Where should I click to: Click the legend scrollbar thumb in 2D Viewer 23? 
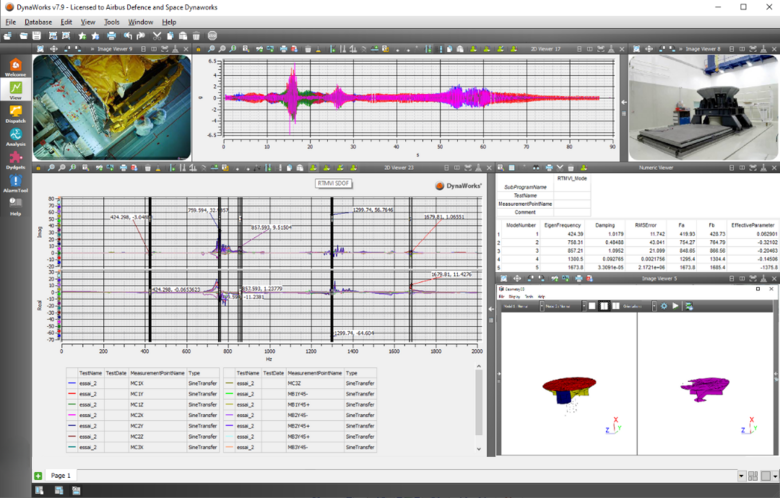click(x=479, y=402)
